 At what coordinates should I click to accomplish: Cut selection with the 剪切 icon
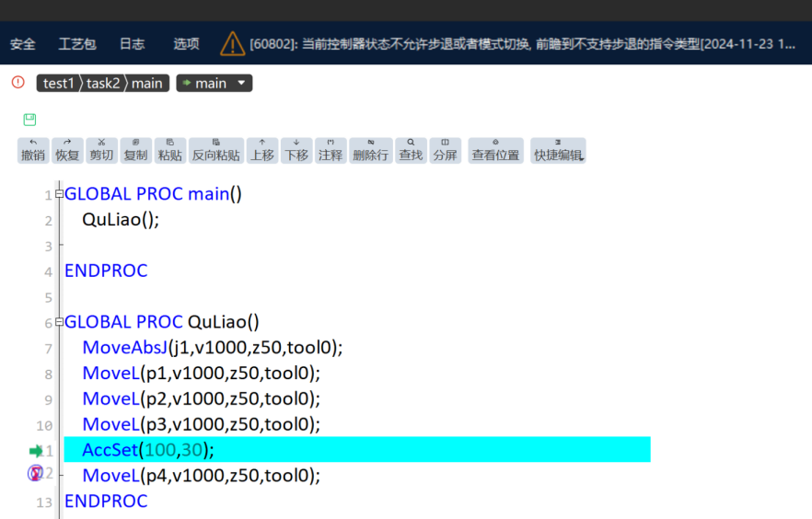101,151
